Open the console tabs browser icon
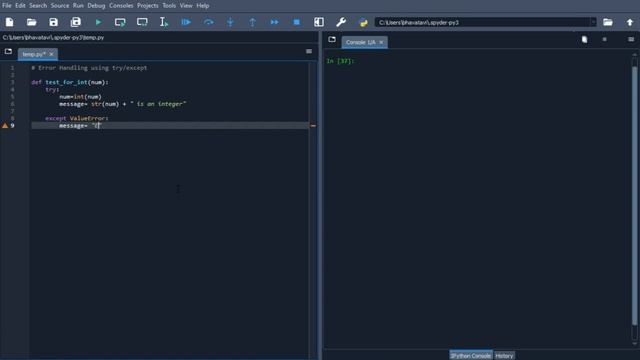The height and width of the screenshot is (360, 640). [332, 40]
